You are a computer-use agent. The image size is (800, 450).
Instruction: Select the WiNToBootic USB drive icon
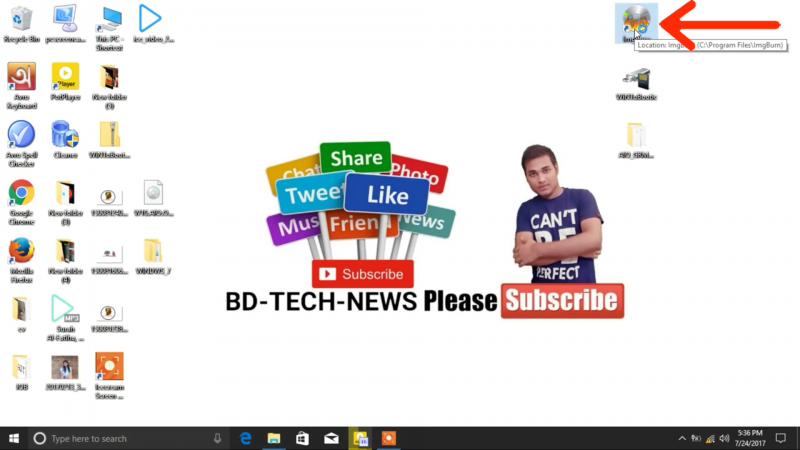tap(636, 82)
